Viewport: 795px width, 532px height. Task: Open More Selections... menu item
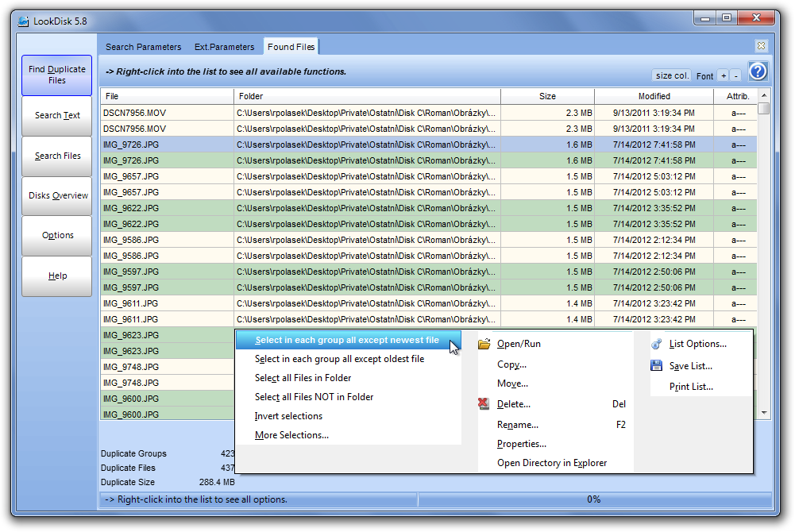pos(349,435)
